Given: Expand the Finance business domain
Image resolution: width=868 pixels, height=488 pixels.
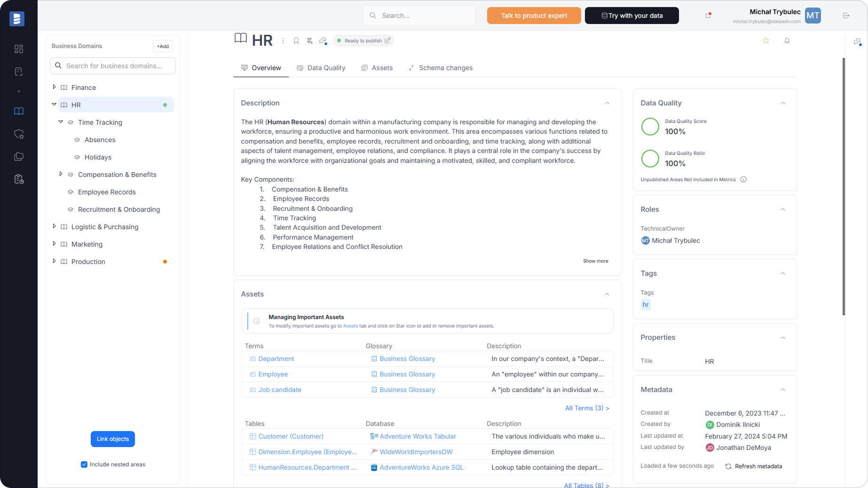Looking at the screenshot, I should click(54, 87).
